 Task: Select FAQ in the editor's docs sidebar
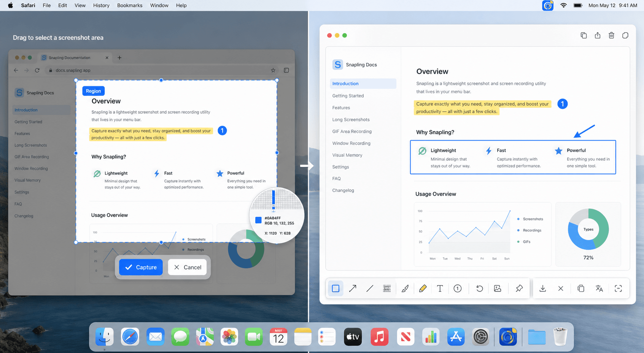click(337, 179)
